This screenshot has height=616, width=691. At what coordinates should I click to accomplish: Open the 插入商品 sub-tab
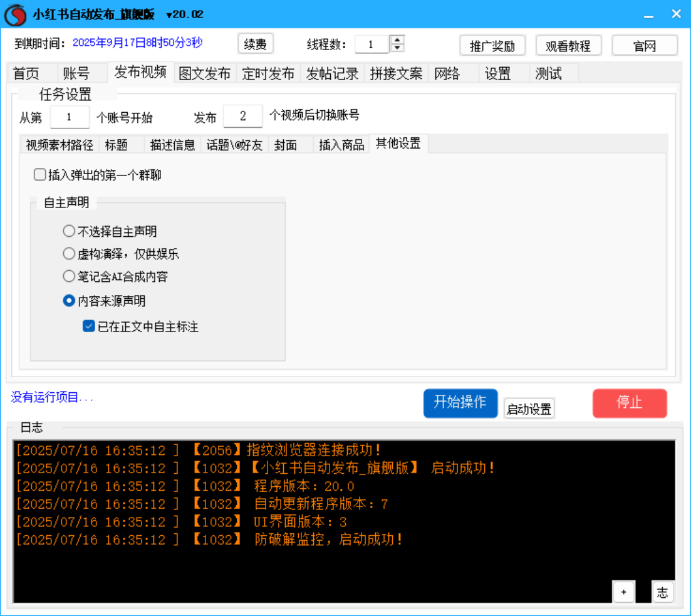coord(341,145)
